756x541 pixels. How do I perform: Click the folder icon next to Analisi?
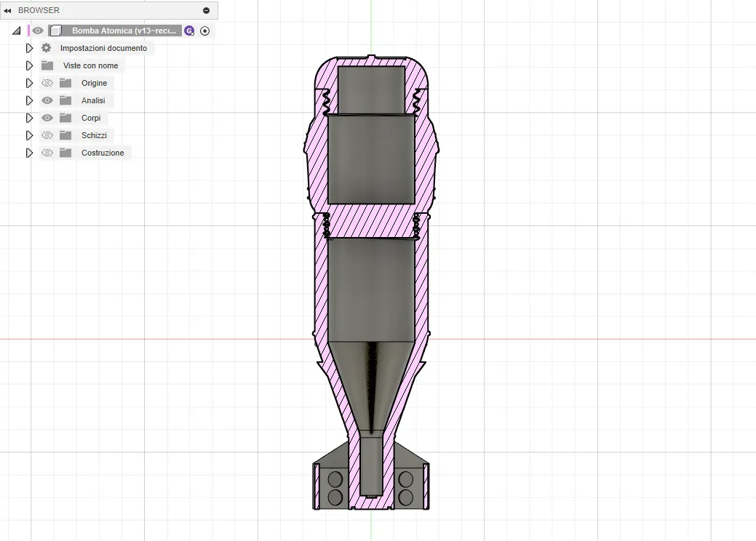click(x=65, y=100)
